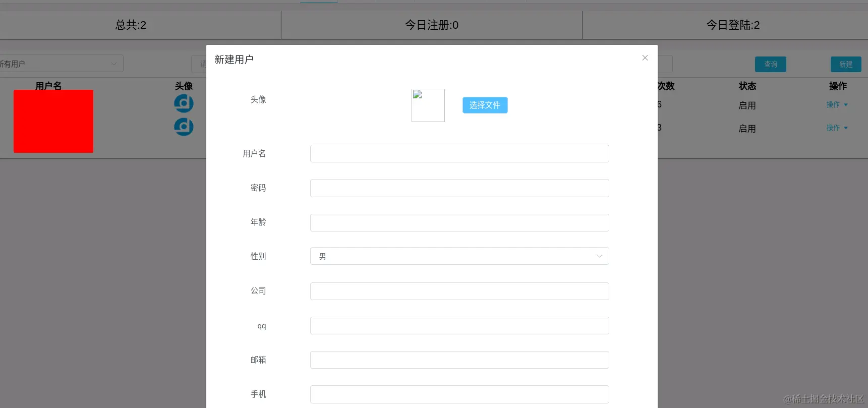The height and width of the screenshot is (408, 868).
Task: Close the 新建用户 dialog
Action: [x=645, y=58]
